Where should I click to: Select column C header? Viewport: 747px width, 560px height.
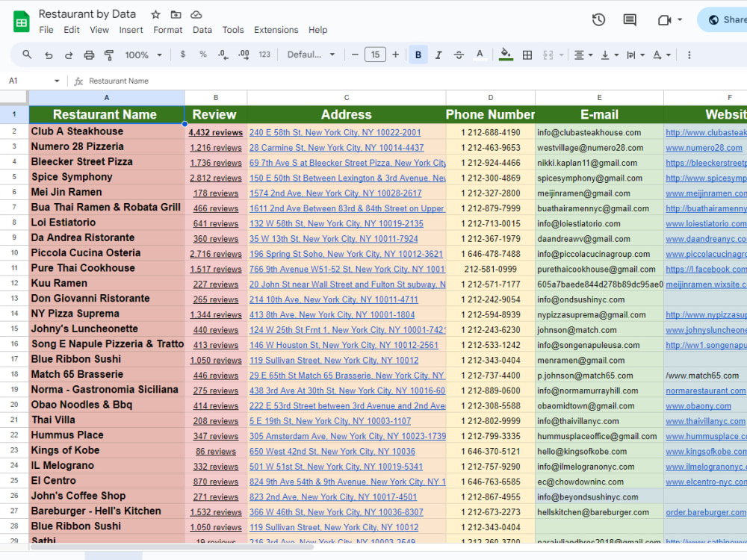(347, 97)
